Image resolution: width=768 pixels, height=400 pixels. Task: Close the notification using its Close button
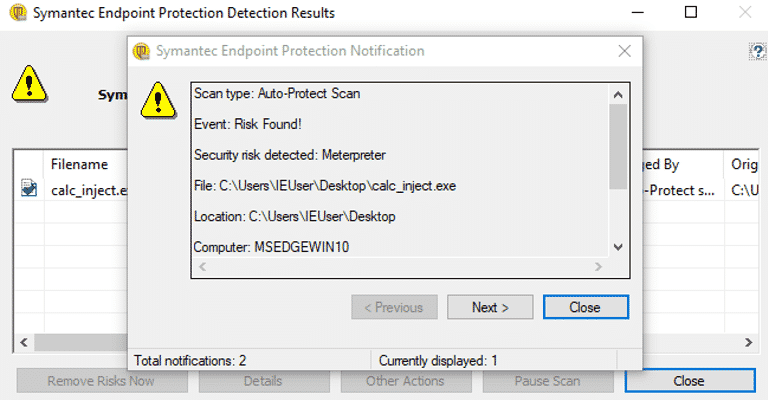tap(584, 307)
